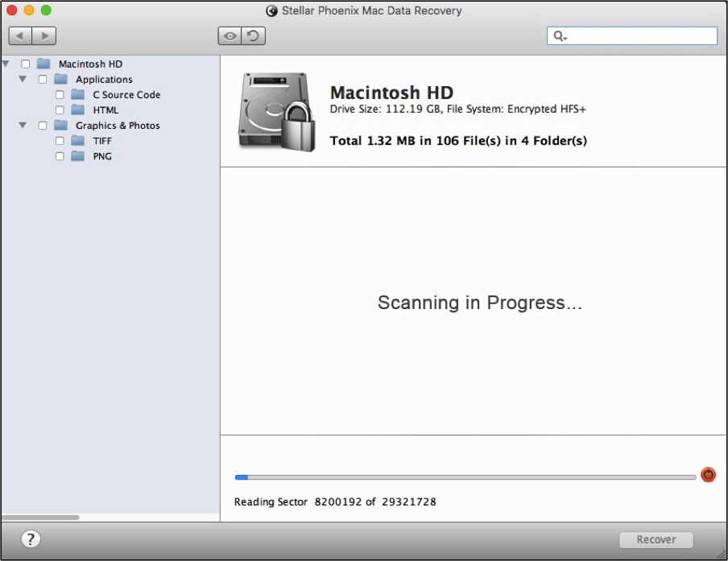Click the TIFF folder icon
The width and height of the screenshot is (728, 561).
click(78, 141)
